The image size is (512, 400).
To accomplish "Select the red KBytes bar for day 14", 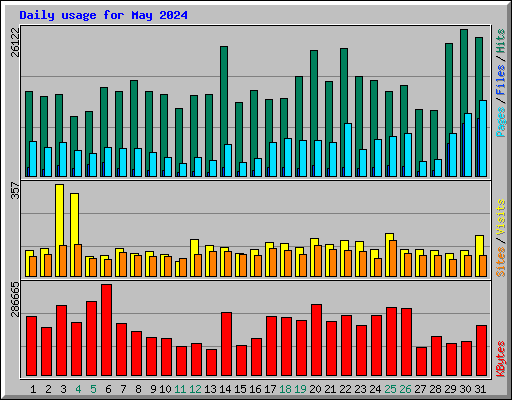I will coord(226,344).
